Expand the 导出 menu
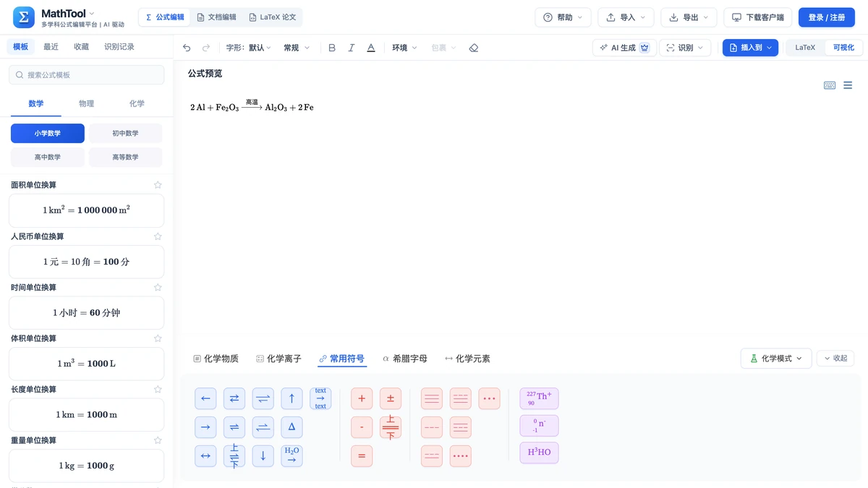Screen dimensions: 868x488 coord(689,17)
